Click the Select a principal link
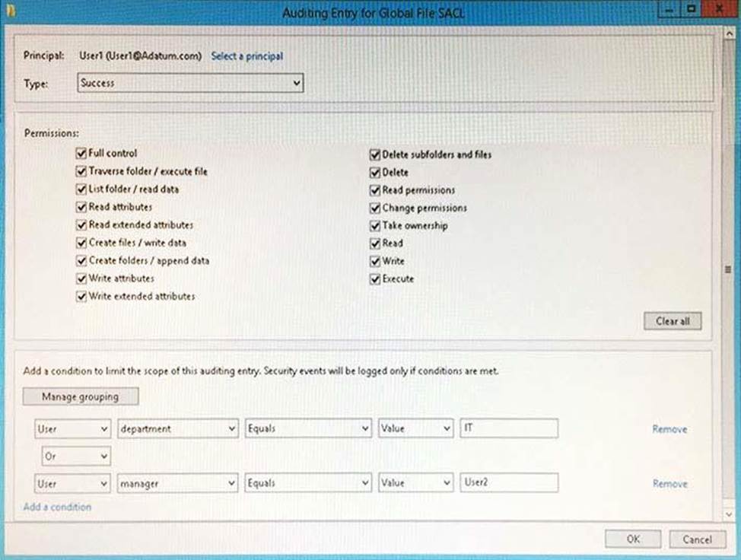The width and height of the screenshot is (741, 560). pyautogui.click(x=246, y=56)
